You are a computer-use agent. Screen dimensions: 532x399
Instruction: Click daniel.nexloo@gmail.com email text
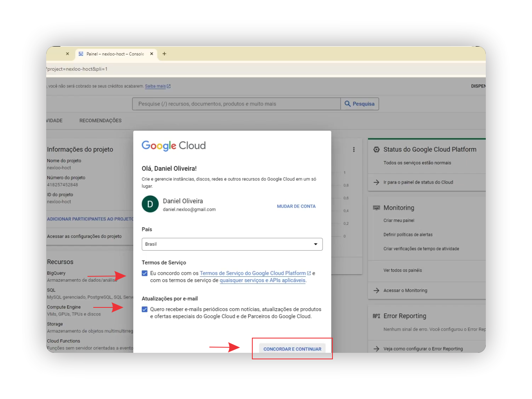189,210
